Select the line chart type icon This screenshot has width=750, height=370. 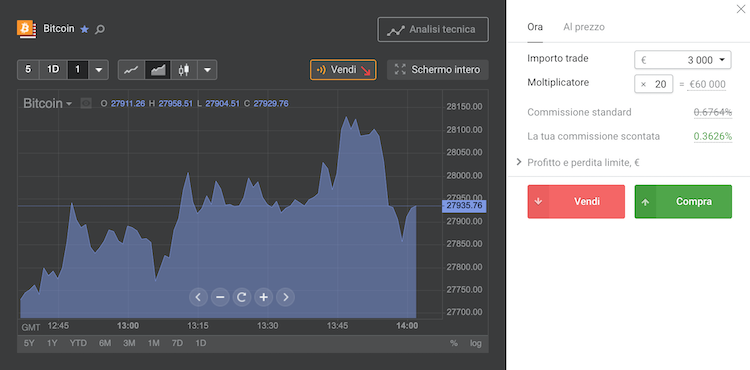click(x=131, y=70)
